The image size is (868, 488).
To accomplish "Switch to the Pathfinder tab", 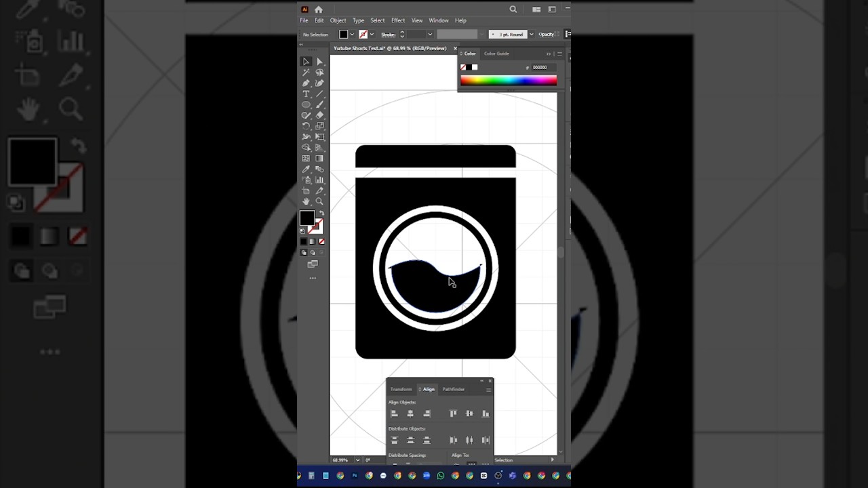I will click(454, 389).
